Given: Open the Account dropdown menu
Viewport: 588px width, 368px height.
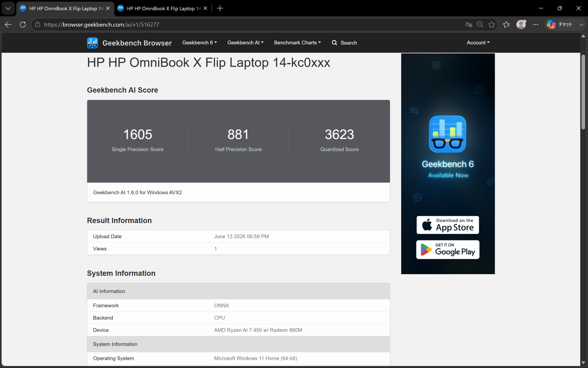Looking at the screenshot, I should [x=478, y=43].
